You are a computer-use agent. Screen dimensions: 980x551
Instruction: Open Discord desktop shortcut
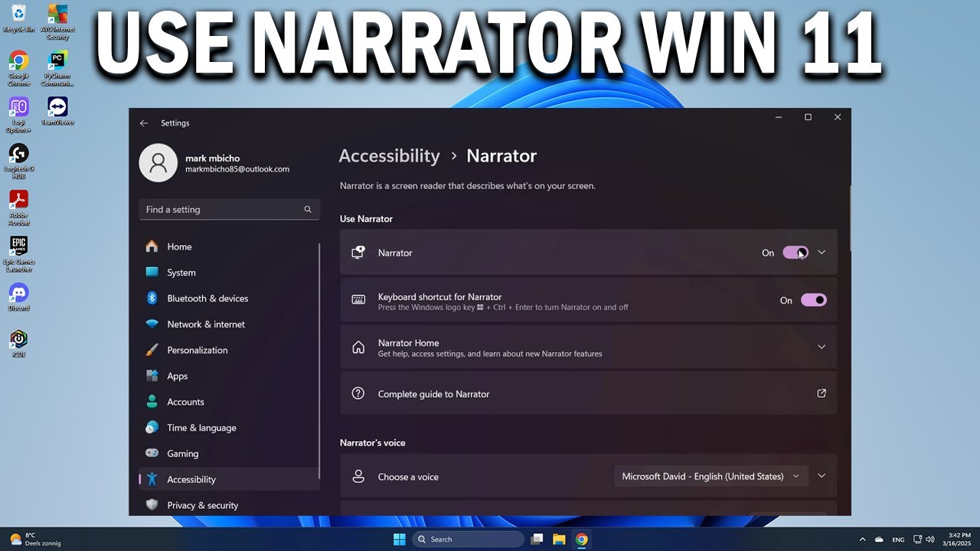pos(18,298)
